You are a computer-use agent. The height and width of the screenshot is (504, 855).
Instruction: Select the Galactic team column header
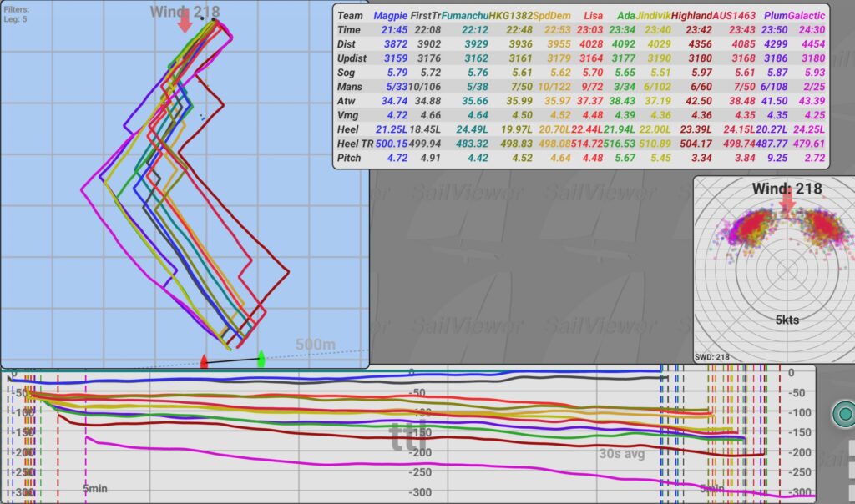[x=807, y=16]
